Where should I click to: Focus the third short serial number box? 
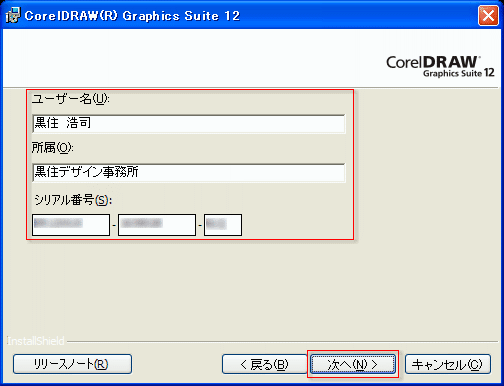pos(223,225)
